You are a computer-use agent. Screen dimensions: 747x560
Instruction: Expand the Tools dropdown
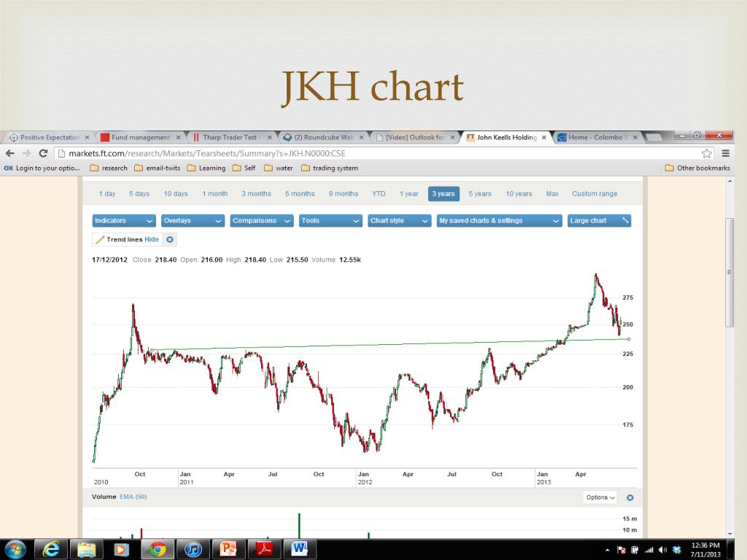[x=330, y=221]
